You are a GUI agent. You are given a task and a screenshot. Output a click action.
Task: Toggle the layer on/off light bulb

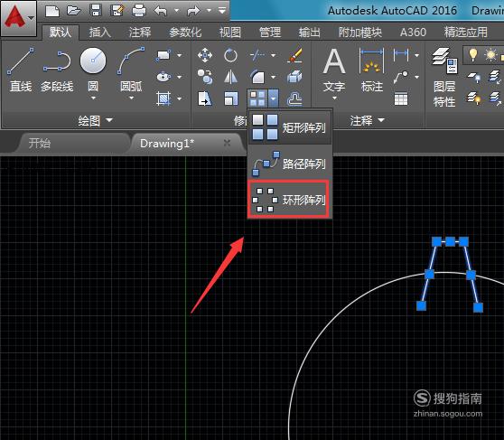(472, 55)
